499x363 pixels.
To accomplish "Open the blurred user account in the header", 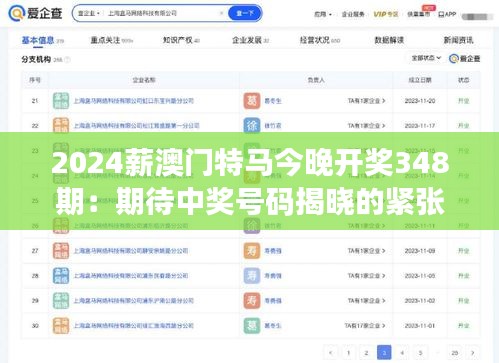I will (x=477, y=16).
